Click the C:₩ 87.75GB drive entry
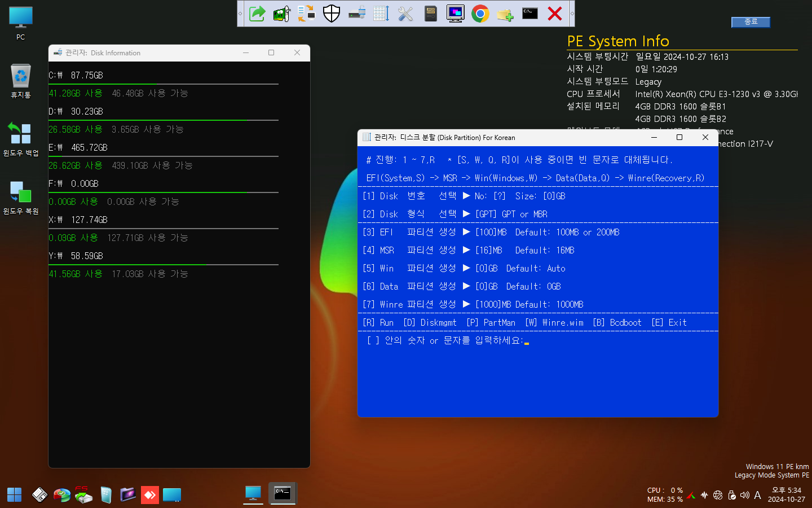The image size is (812, 508). pyautogui.click(x=76, y=75)
